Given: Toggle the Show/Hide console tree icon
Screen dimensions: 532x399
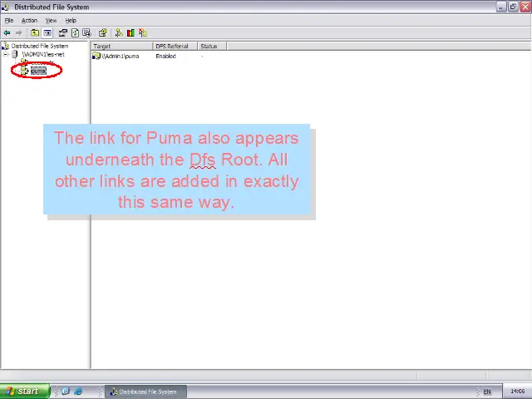Looking at the screenshot, I should click(x=47, y=33).
